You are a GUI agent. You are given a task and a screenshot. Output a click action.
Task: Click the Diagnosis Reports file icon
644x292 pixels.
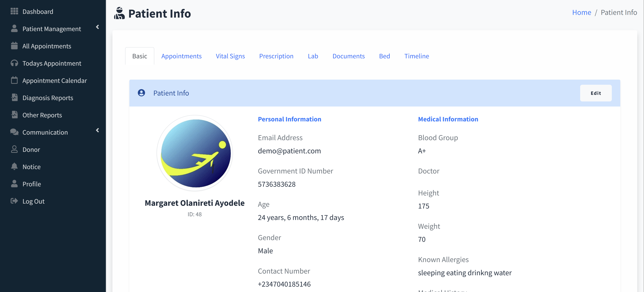14,98
